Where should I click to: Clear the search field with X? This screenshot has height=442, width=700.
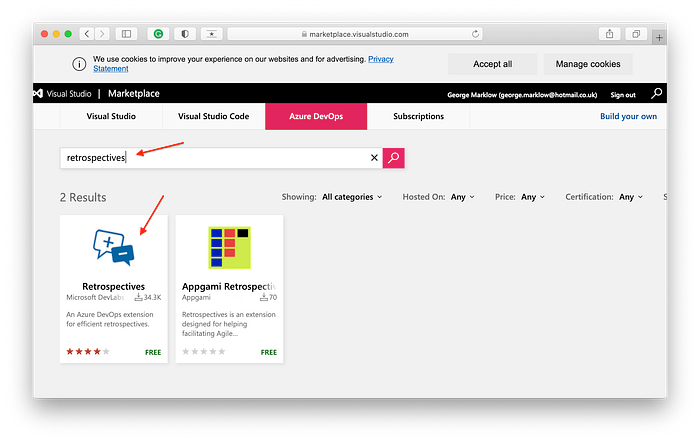coord(374,158)
